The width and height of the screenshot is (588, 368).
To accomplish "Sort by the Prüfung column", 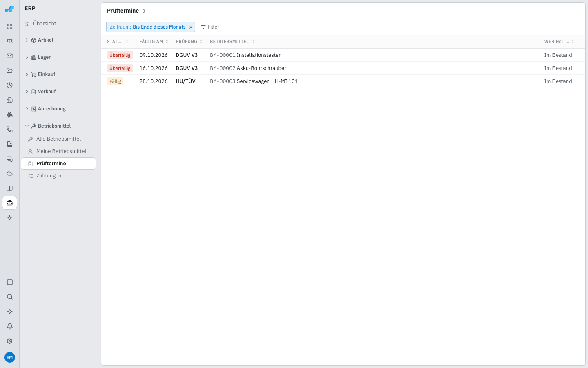I will click(x=189, y=42).
